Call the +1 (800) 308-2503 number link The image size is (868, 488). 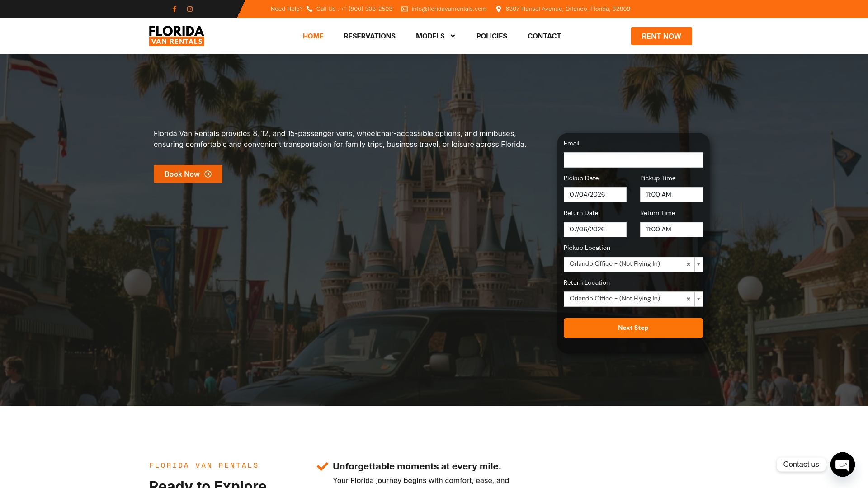click(354, 9)
